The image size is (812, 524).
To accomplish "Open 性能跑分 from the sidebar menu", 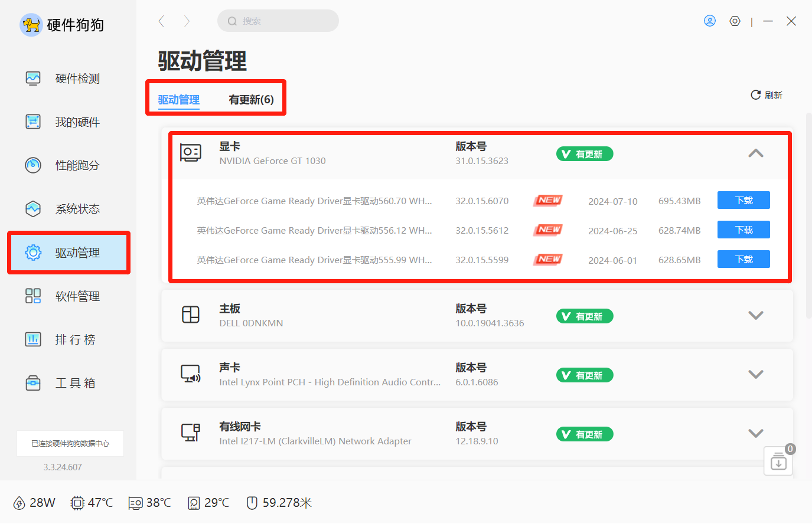I will 77,165.
